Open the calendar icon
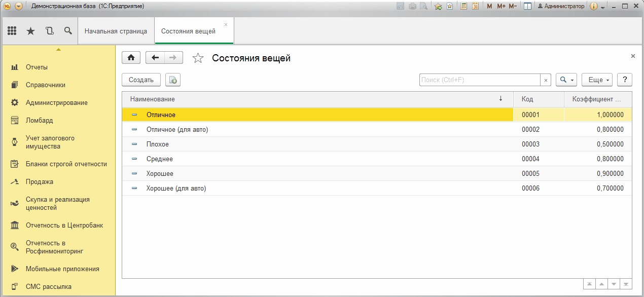 [475, 7]
